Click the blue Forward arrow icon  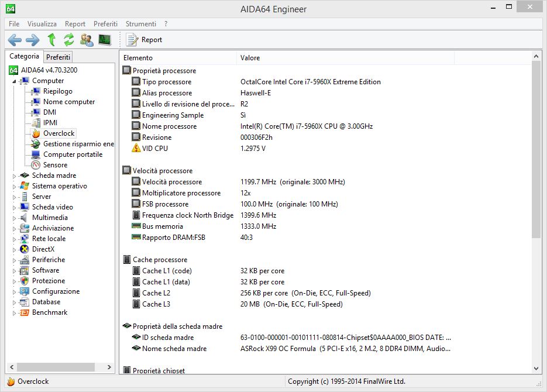[33, 40]
